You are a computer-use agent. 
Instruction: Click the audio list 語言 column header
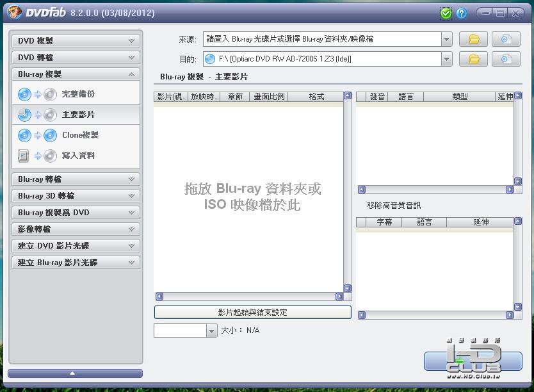(406, 97)
